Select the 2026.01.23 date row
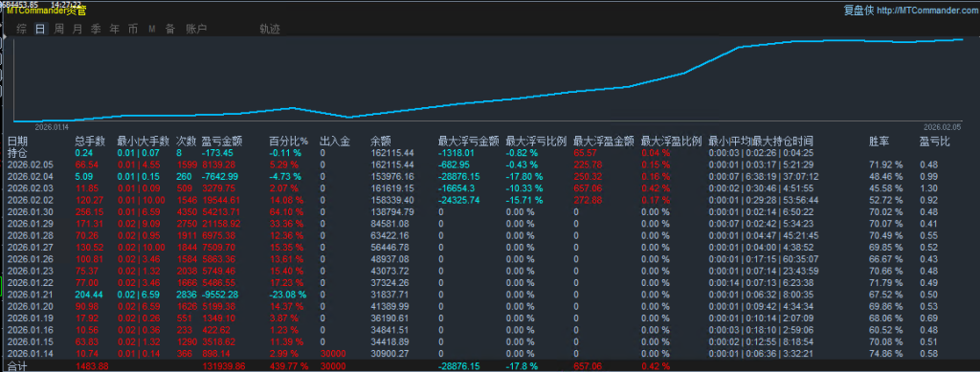Image resolution: width=980 pixels, height=372 pixels. [x=30, y=271]
